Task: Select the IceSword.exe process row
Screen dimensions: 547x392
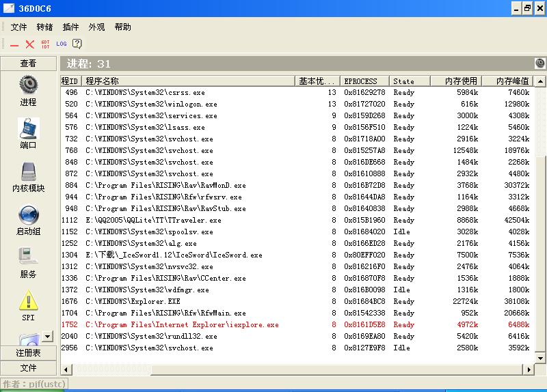Action: pos(297,255)
